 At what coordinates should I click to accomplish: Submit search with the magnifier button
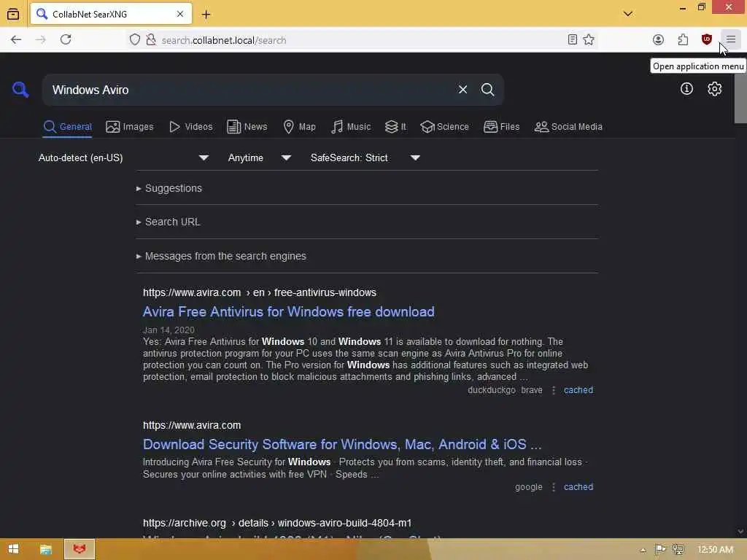(x=487, y=90)
